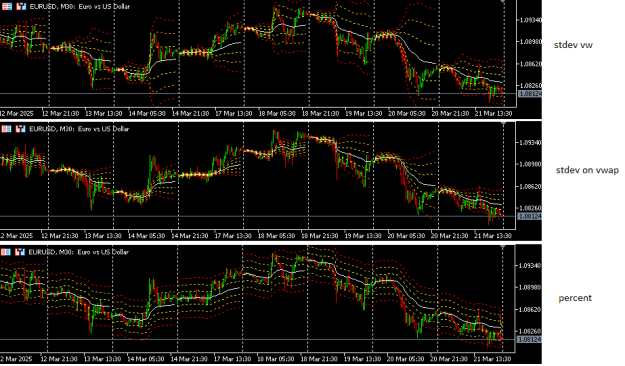625x366 pixels.
Task: Select chart shift triangle in stdev on vwap chart
Action: coord(503,124)
